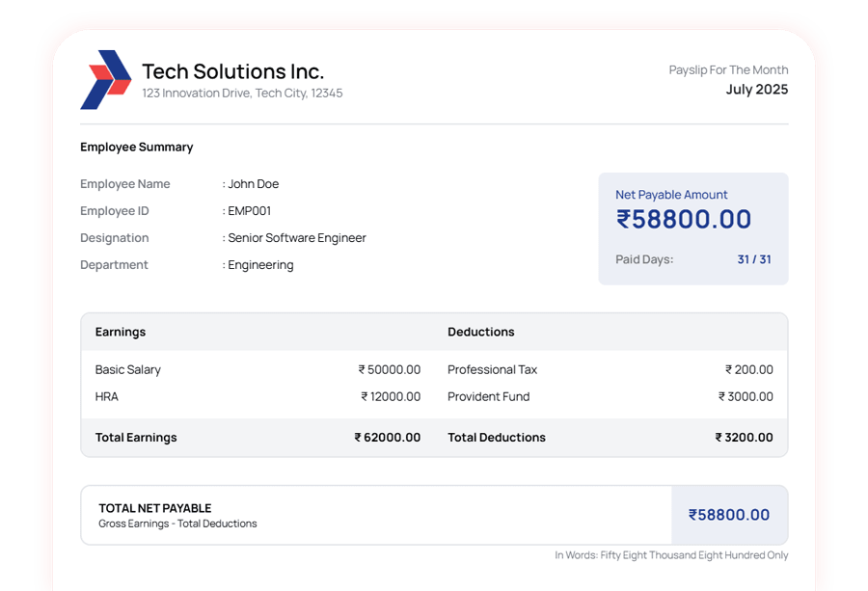Click the Paid Days label

(644, 259)
